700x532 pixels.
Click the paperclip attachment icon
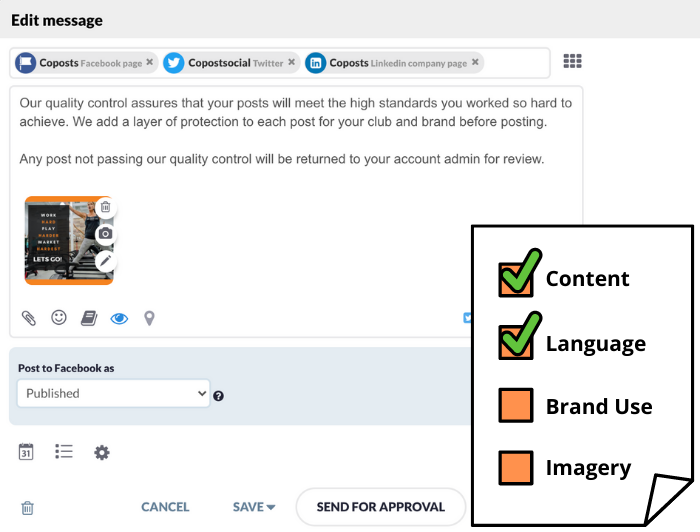tap(29, 318)
